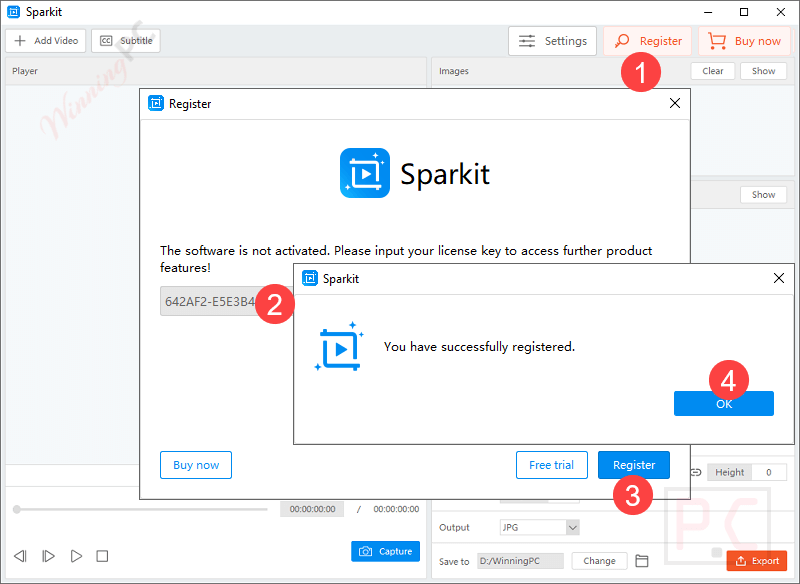
Task: Close the Register dialog window
Action: click(x=674, y=103)
